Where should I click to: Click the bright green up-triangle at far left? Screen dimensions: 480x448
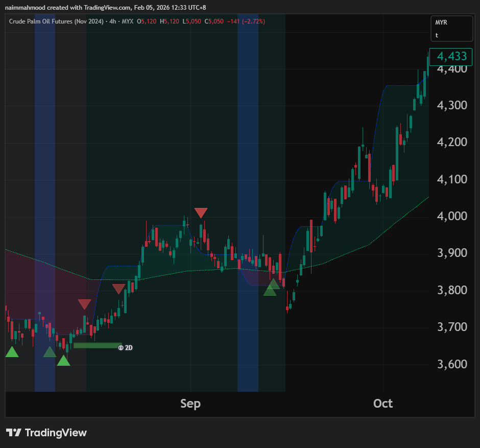(12, 352)
